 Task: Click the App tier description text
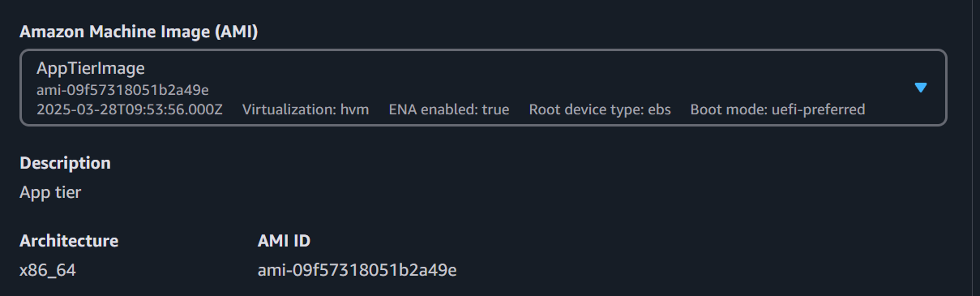pos(50,192)
